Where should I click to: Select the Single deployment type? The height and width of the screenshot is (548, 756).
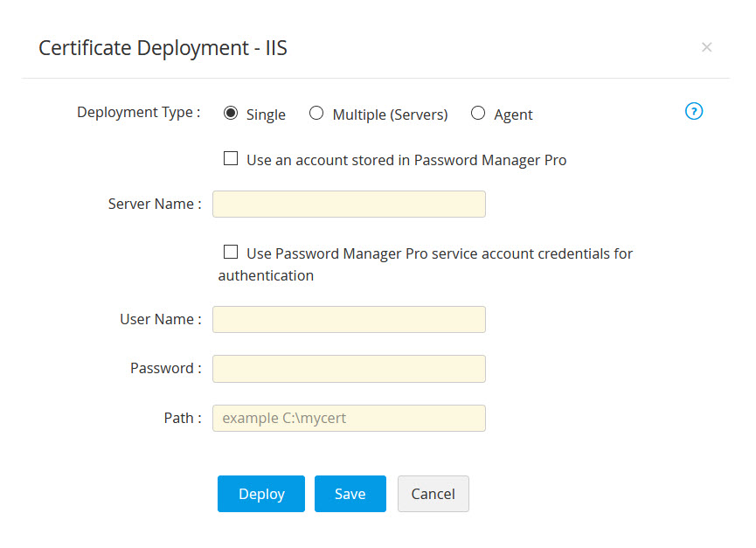(x=231, y=113)
